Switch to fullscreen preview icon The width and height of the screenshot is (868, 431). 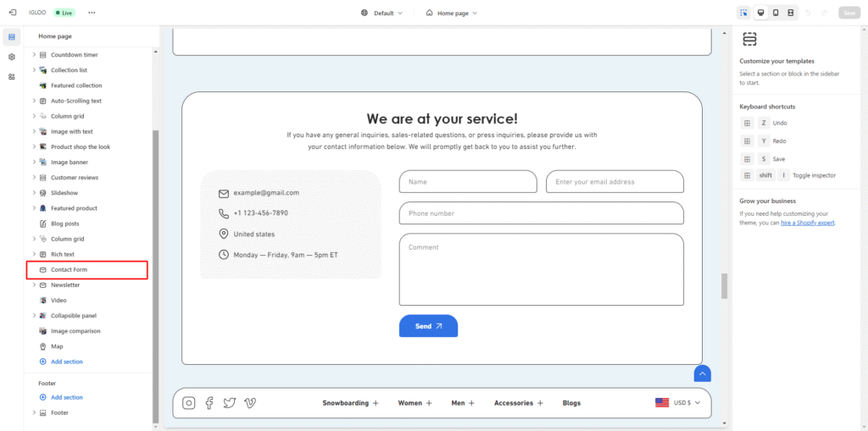[x=791, y=13]
